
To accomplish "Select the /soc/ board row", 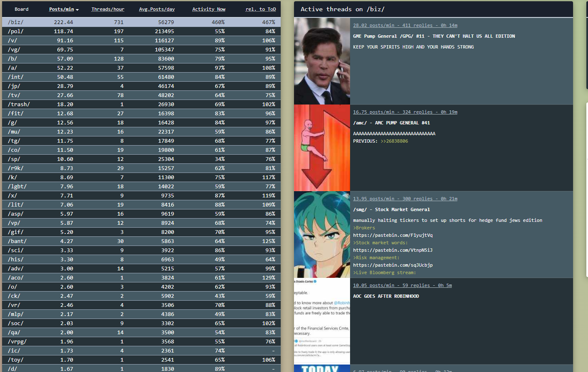I will [x=141, y=323].
